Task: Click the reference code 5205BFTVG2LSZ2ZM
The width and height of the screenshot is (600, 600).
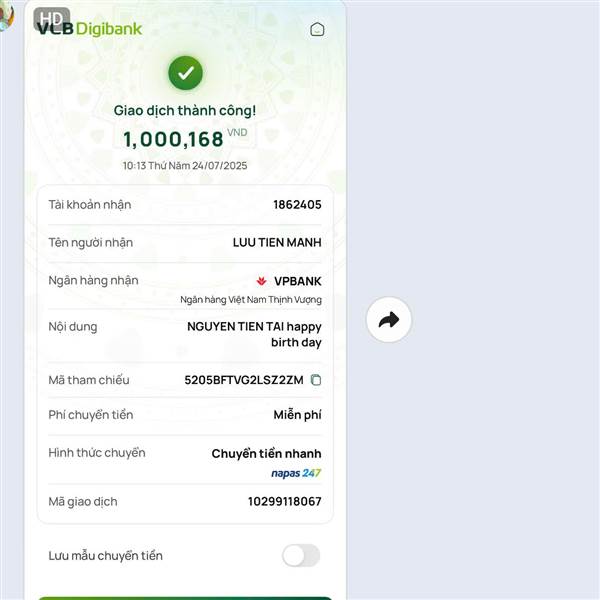Action: point(244,380)
